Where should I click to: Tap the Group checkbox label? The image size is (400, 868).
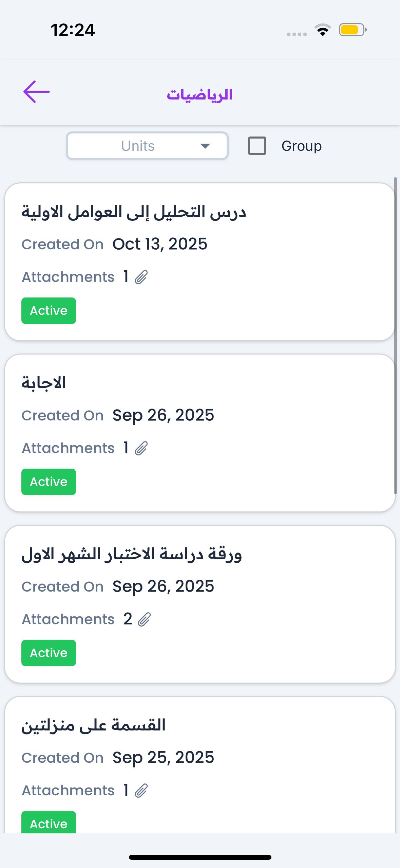(x=301, y=146)
